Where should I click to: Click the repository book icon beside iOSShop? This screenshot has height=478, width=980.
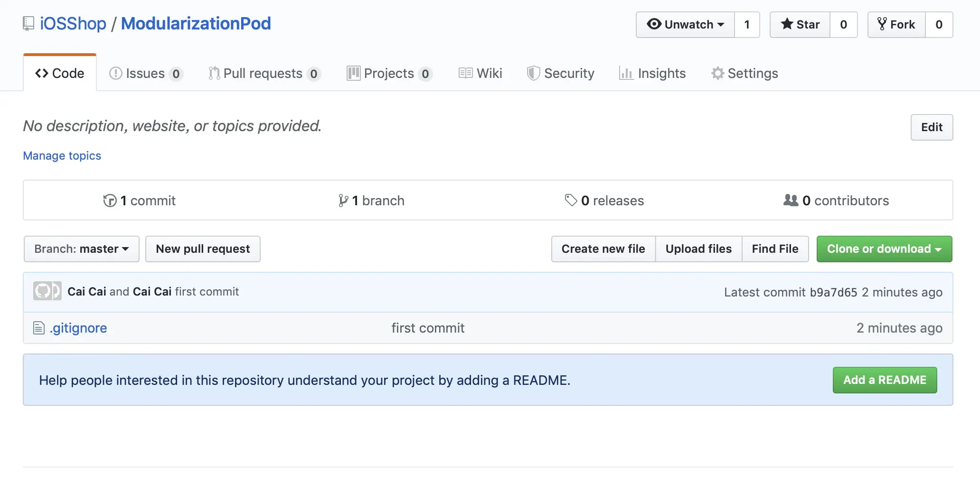tap(28, 24)
